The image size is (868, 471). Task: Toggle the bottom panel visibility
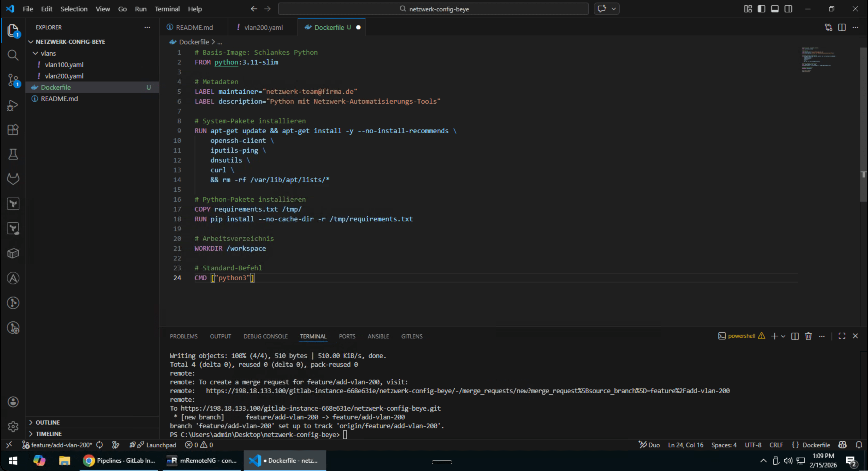[x=775, y=9]
